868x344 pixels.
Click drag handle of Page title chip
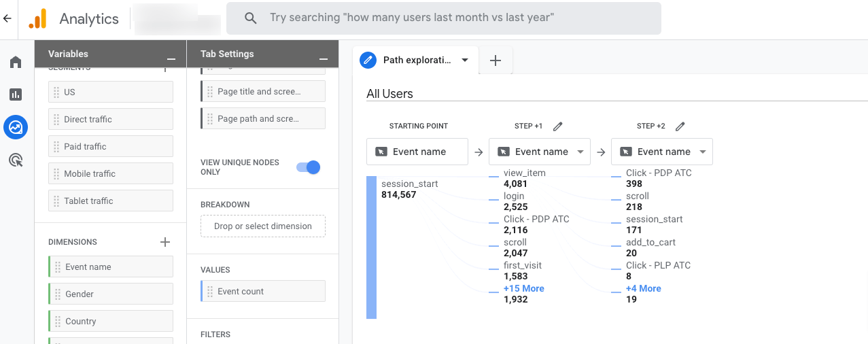(x=210, y=91)
